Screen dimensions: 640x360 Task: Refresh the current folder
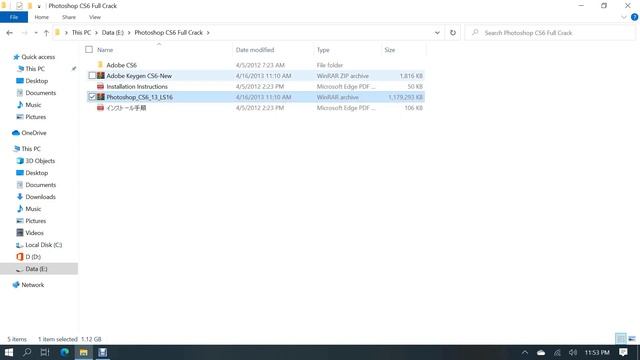tap(453, 33)
